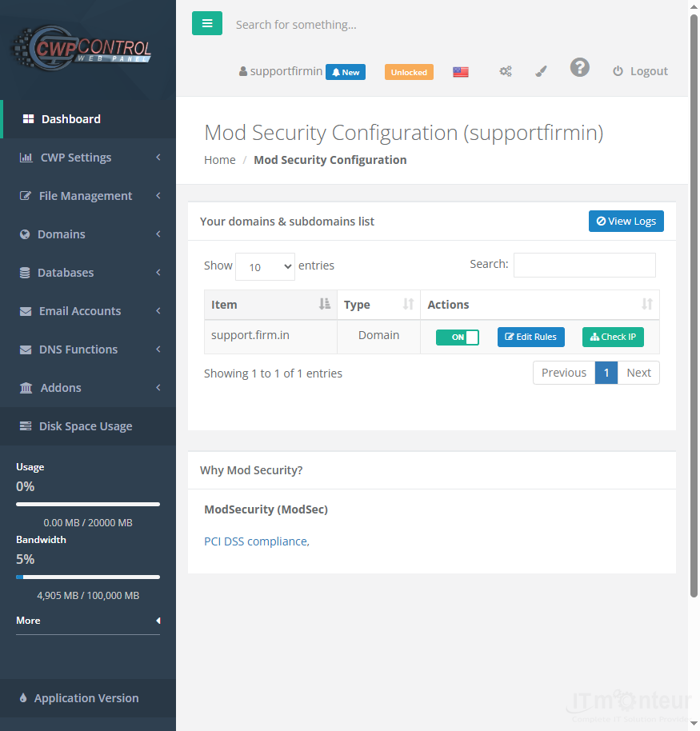Image resolution: width=700 pixels, height=731 pixels.
Task: Click the Logout power icon
Action: pyautogui.click(x=618, y=71)
